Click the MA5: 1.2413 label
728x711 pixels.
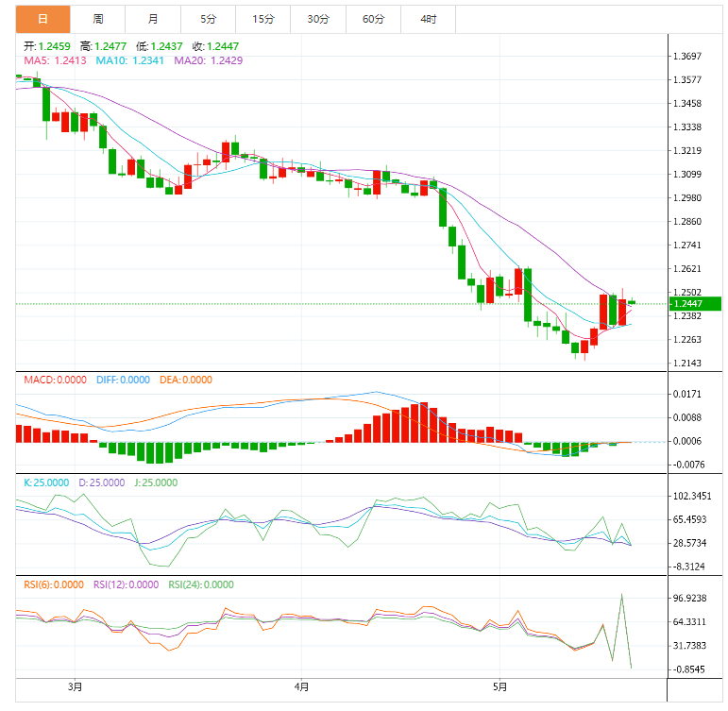tap(55, 60)
